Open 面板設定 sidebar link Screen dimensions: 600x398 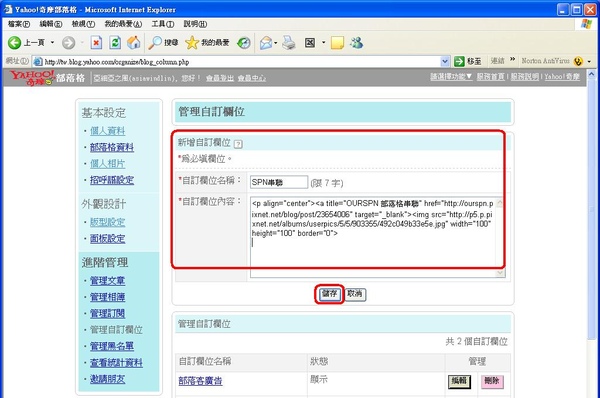pyautogui.click(x=108, y=239)
